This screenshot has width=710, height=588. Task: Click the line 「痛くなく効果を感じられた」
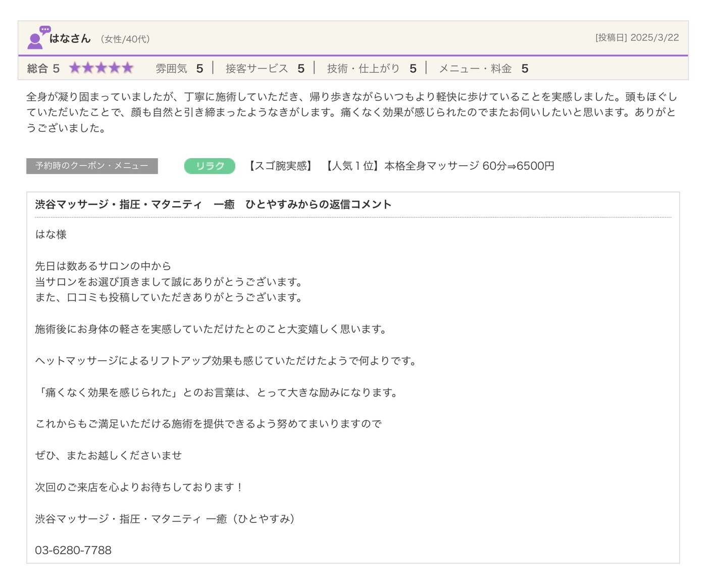[x=217, y=392]
